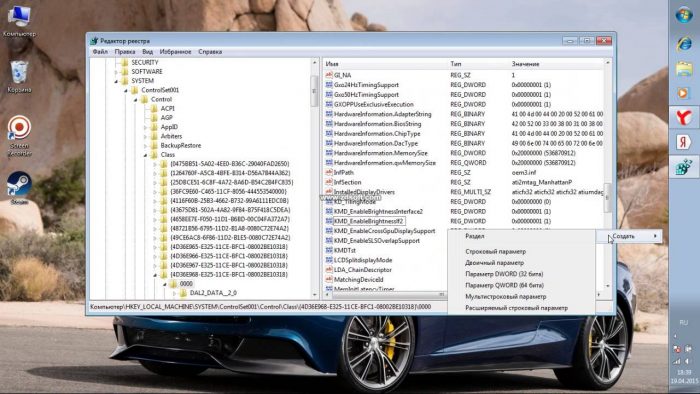This screenshot has height=394, width=700.
Task: Expand the SOFTWARE registry key
Action: [117, 72]
